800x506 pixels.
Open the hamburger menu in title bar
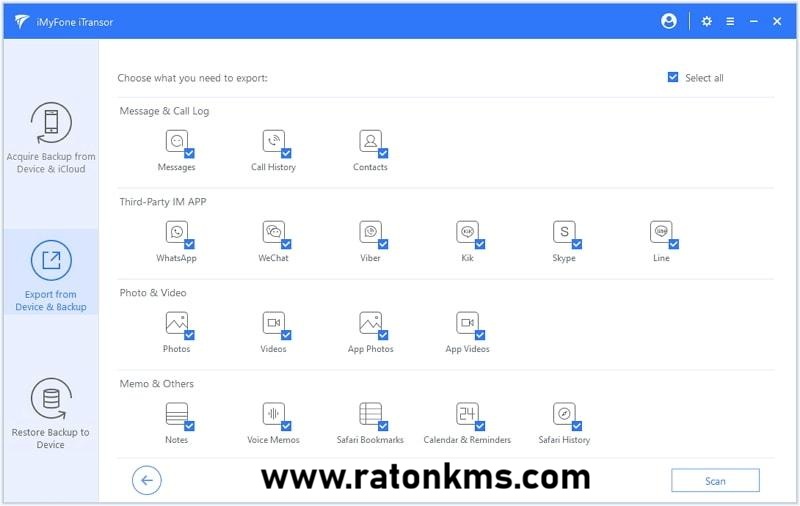pyautogui.click(x=731, y=21)
